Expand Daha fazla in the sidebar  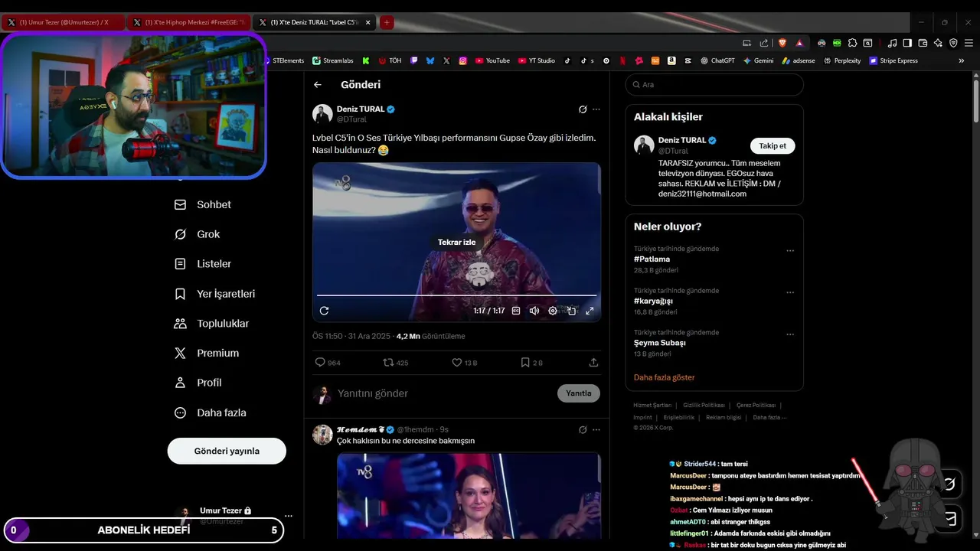coord(211,412)
